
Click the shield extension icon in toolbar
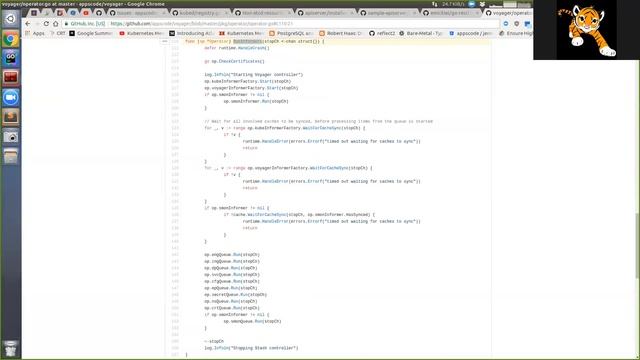(x=517, y=24)
